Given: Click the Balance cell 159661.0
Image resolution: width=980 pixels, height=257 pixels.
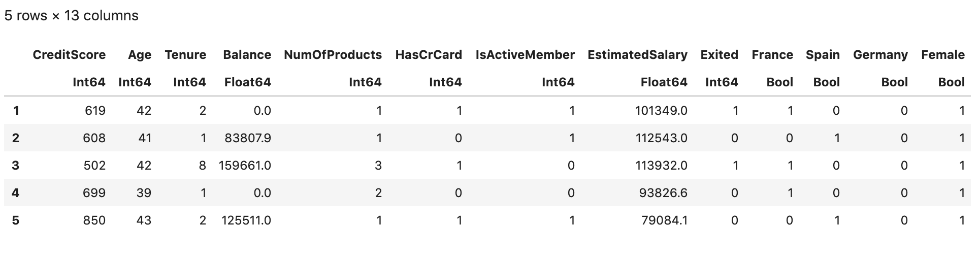Looking at the screenshot, I should click(245, 166).
